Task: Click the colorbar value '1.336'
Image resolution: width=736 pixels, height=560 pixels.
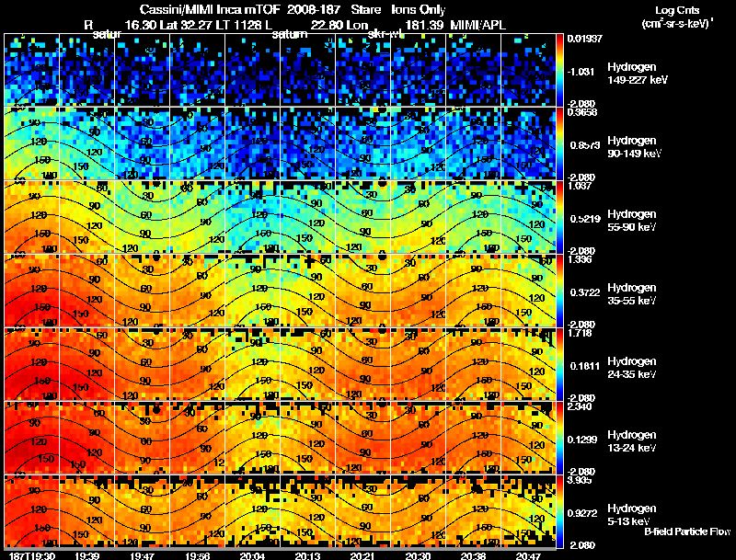Action: pyautogui.click(x=580, y=259)
